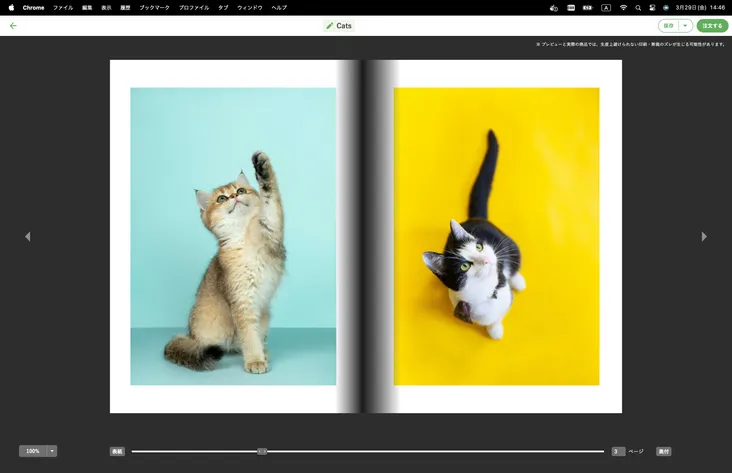This screenshot has height=473, width=732.
Task: Open the Apple menu
Action: (11, 7)
